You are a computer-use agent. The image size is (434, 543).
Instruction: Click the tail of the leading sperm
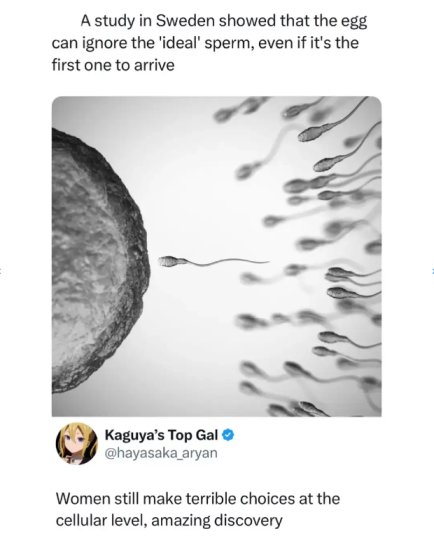tap(229, 262)
